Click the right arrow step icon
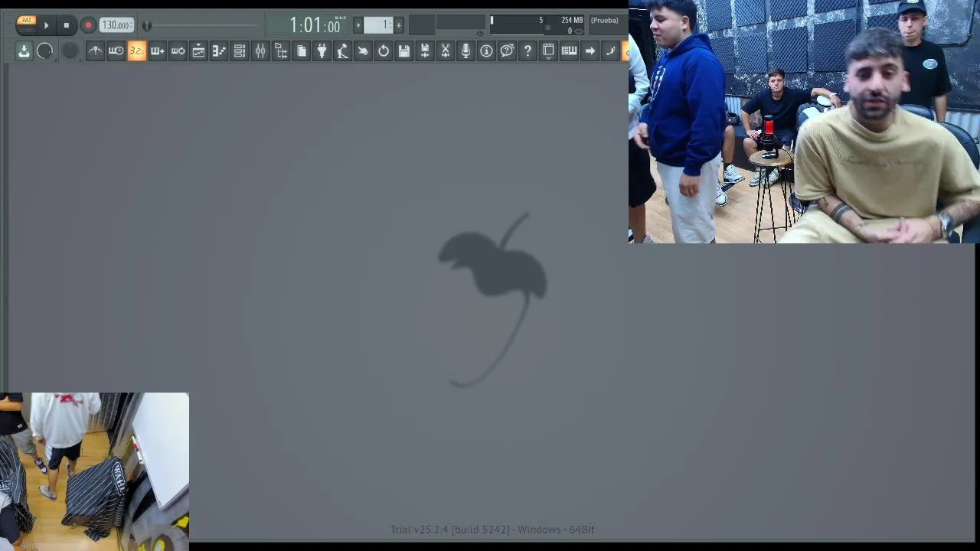This screenshot has height=551, width=980. (x=590, y=51)
